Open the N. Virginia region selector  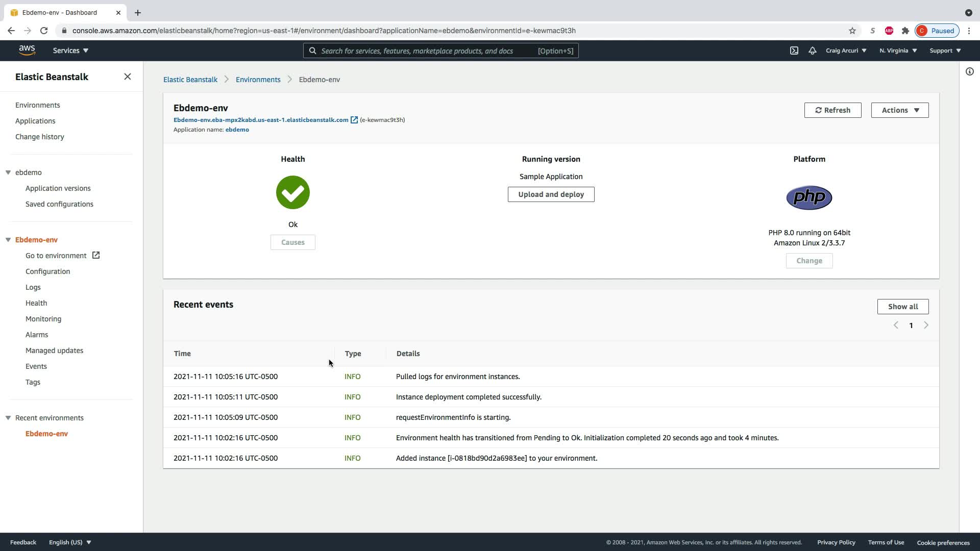(898, 51)
